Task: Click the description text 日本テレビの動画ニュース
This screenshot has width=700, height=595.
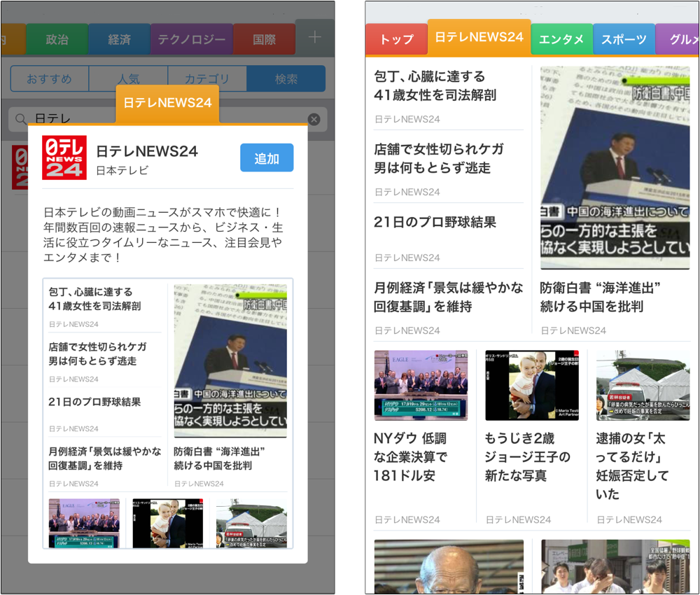Action: point(163,234)
